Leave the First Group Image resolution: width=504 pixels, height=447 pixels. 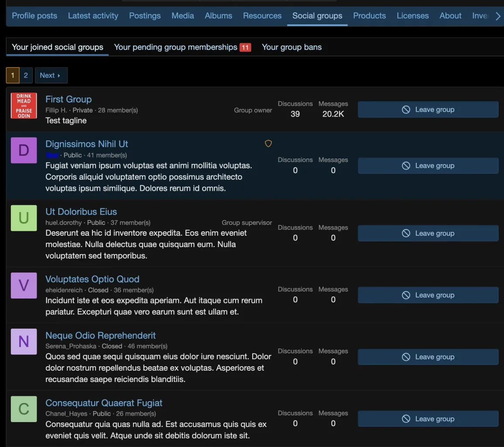point(428,110)
